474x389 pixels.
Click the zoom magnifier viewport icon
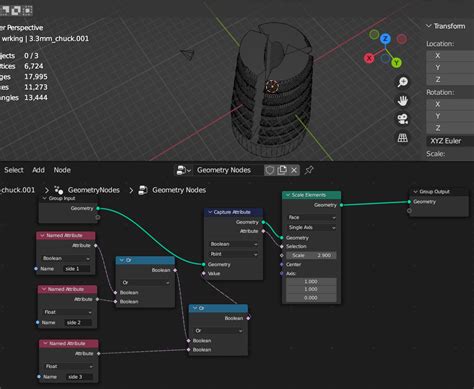pyautogui.click(x=403, y=82)
